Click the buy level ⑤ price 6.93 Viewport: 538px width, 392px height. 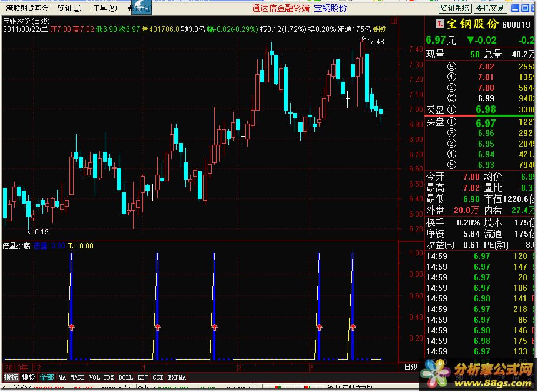[x=486, y=165]
